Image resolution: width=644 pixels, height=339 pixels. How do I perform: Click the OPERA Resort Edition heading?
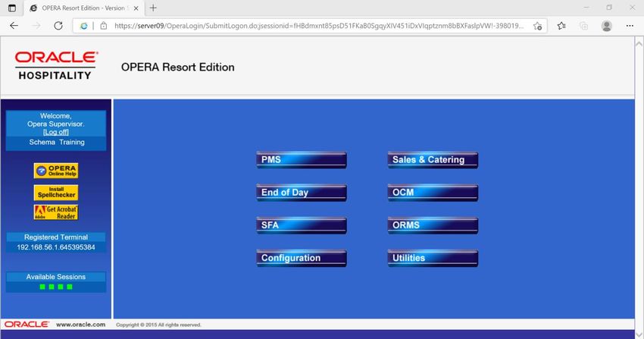tap(178, 67)
